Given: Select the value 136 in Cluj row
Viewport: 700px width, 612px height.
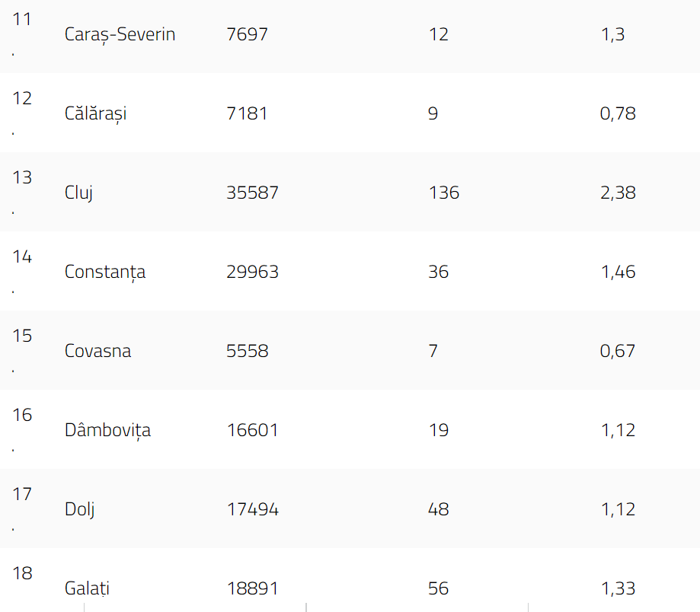Looking at the screenshot, I should (x=444, y=193).
